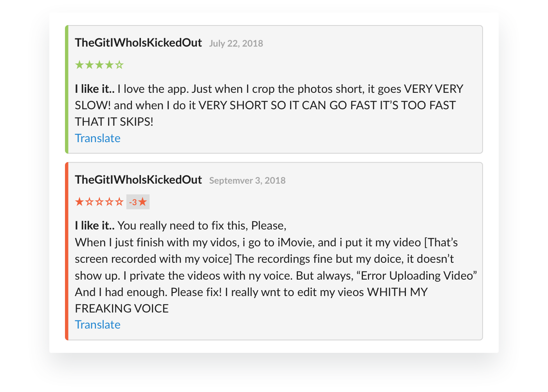Screen dimensions: 548x392
Task: Click the second empty orange star outline
Action: [x=99, y=202]
